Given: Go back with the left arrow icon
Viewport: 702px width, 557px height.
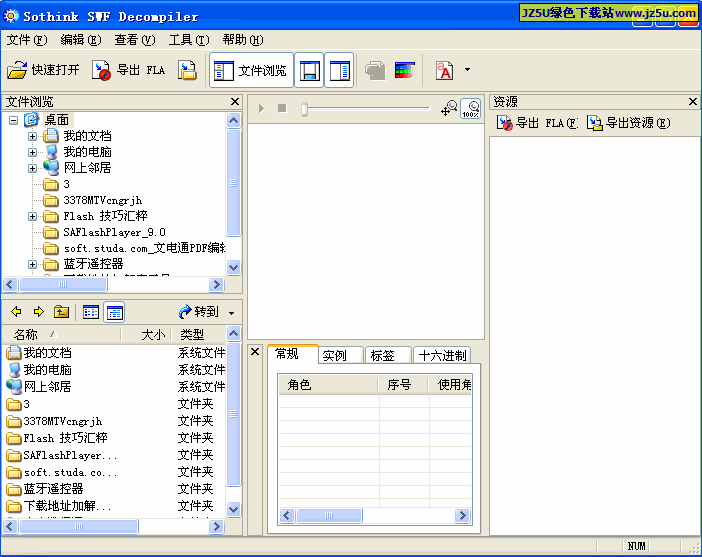Looking at the screenshot, I should point(16,312).
